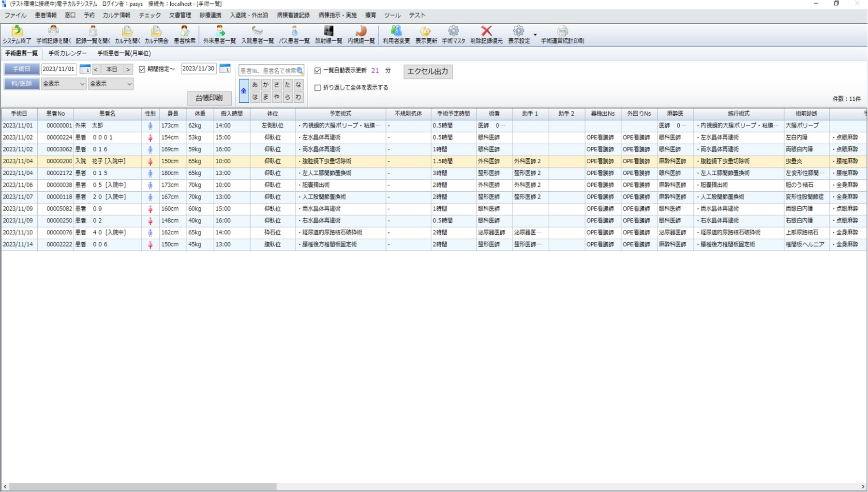
Task: Click the エクセル出力 button
Action: (x=428, y=71)
